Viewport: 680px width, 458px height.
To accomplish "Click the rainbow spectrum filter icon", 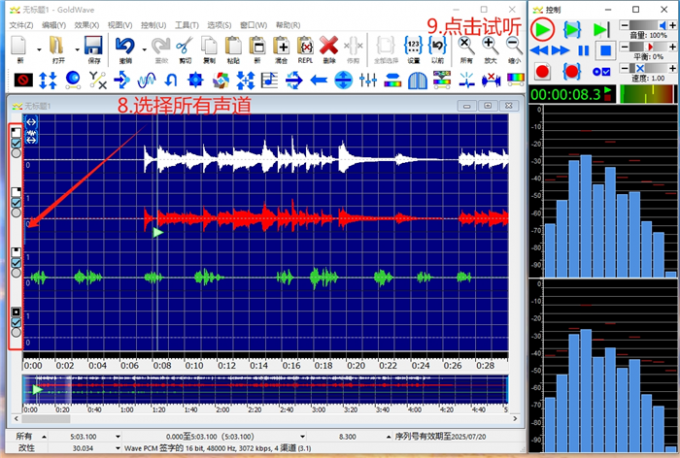I will tap(516, 79).
